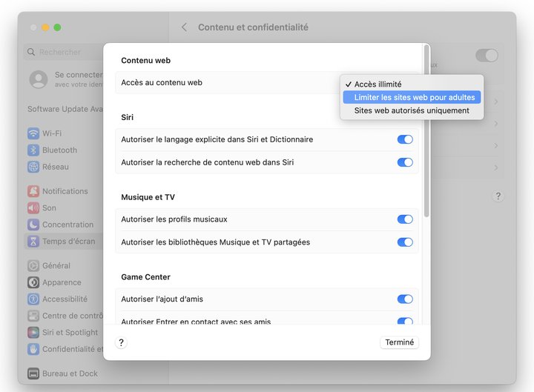Image resolution: width=534 pixels, height=392 pixels.
Task: Click the help question mark in dialog
Action: click(122, 342)
